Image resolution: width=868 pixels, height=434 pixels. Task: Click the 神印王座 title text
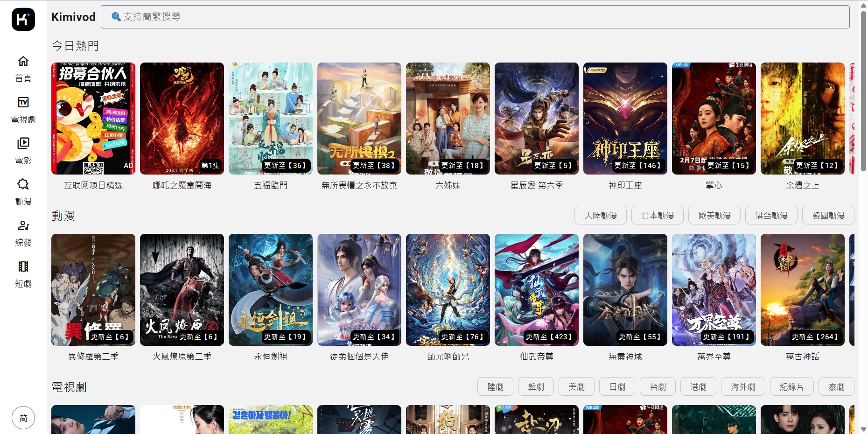click(x=625, y=185)
